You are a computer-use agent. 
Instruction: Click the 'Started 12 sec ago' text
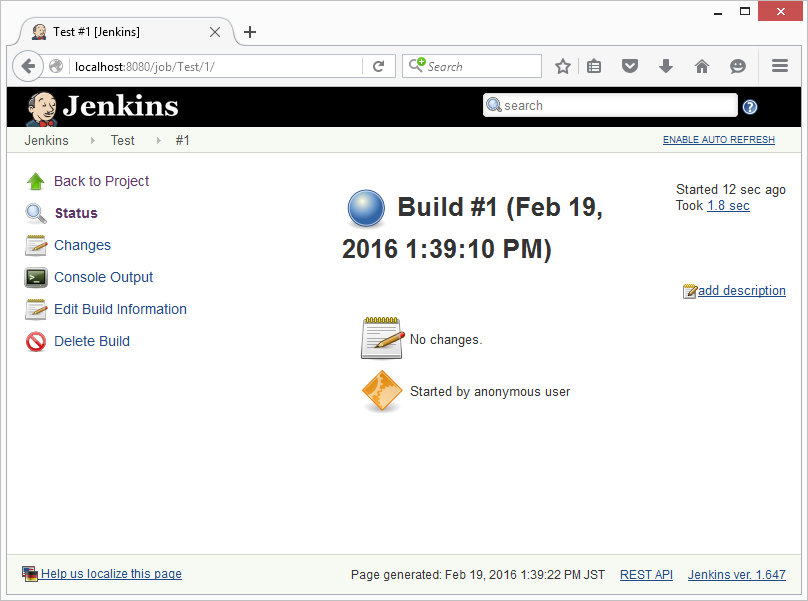click(731, 190)
